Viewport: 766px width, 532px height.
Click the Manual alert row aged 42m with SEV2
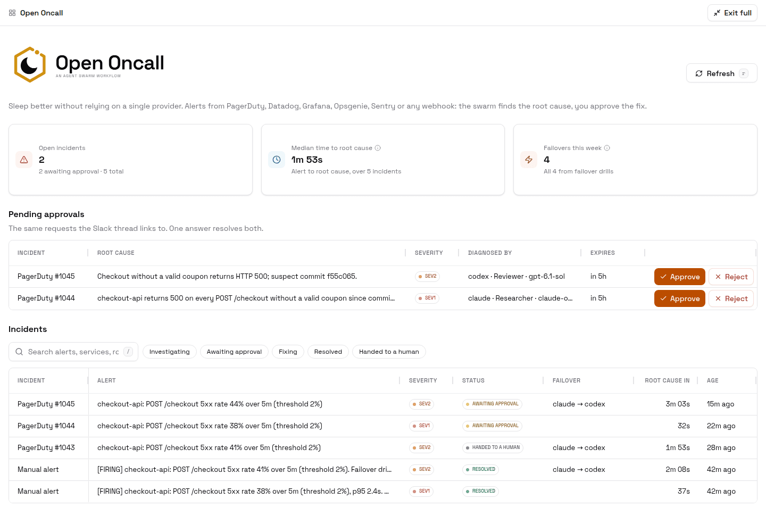click(383, 469)
